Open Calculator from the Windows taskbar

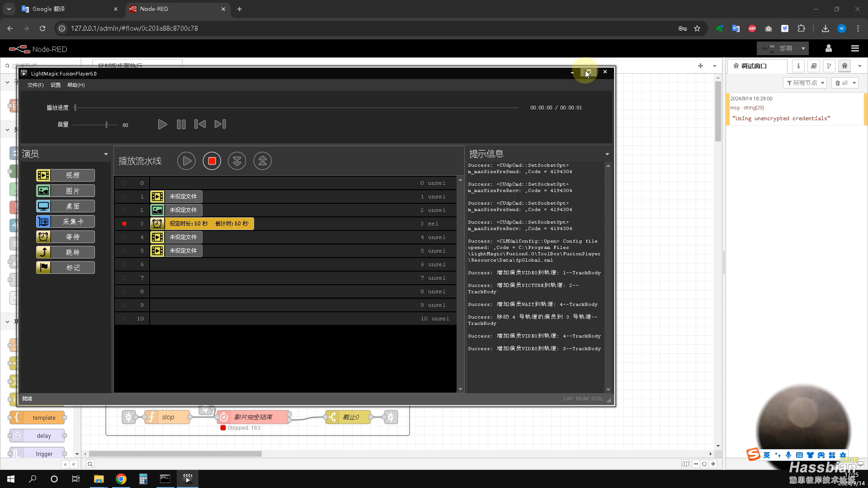(x=143, y=479)
